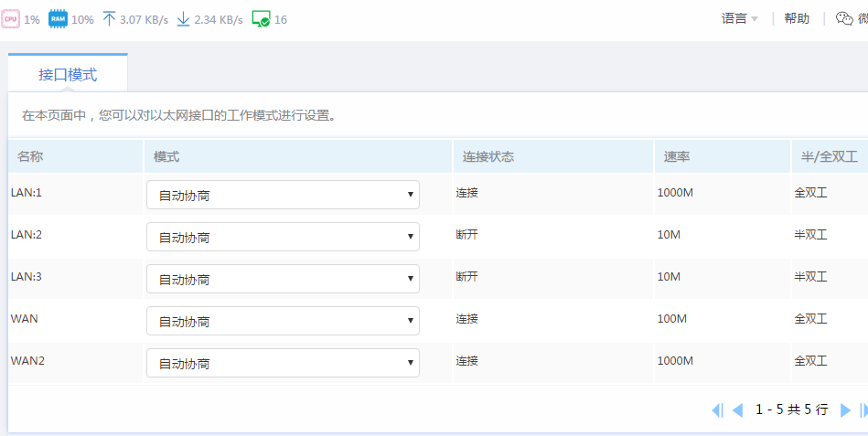
Task: Click LAN:3 connection status 断开
Action: (x=466, y=277)
